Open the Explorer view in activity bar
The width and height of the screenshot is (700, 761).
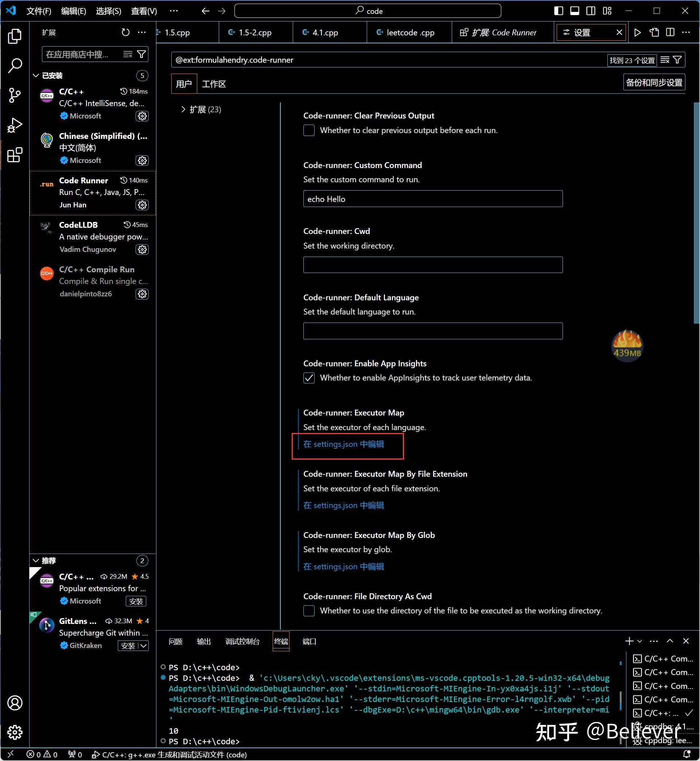(x=14, y=36)
